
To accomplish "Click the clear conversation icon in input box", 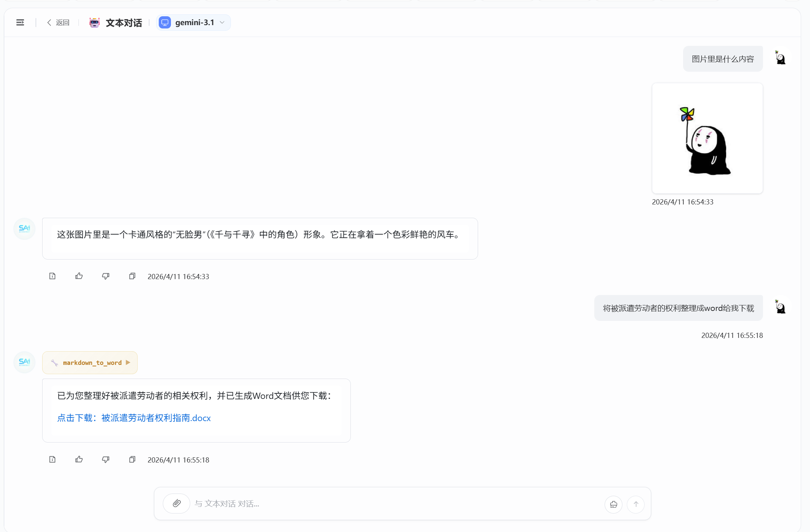I will (x=613, y=504).
